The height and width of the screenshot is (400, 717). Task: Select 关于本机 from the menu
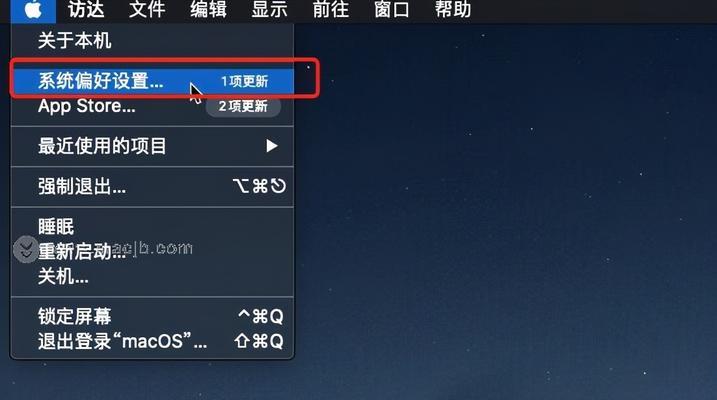click(152, 41)
